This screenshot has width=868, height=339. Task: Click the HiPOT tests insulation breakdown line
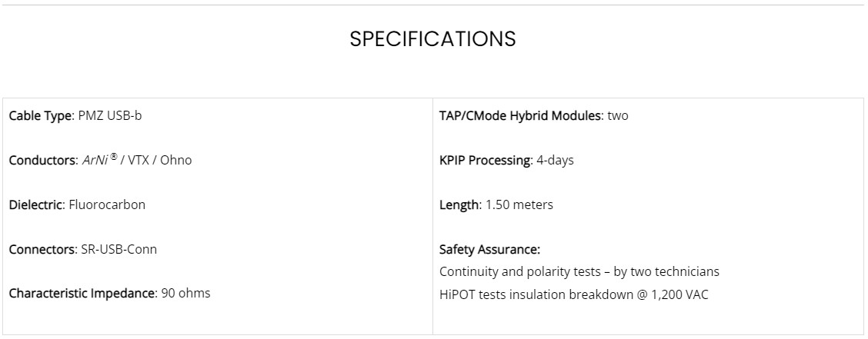(x=574, y=294)
